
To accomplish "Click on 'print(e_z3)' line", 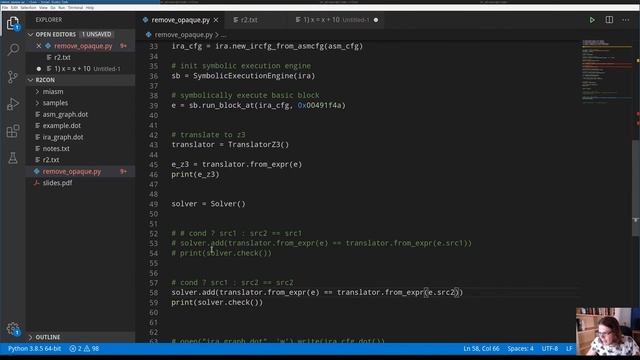I will [196, 174].
